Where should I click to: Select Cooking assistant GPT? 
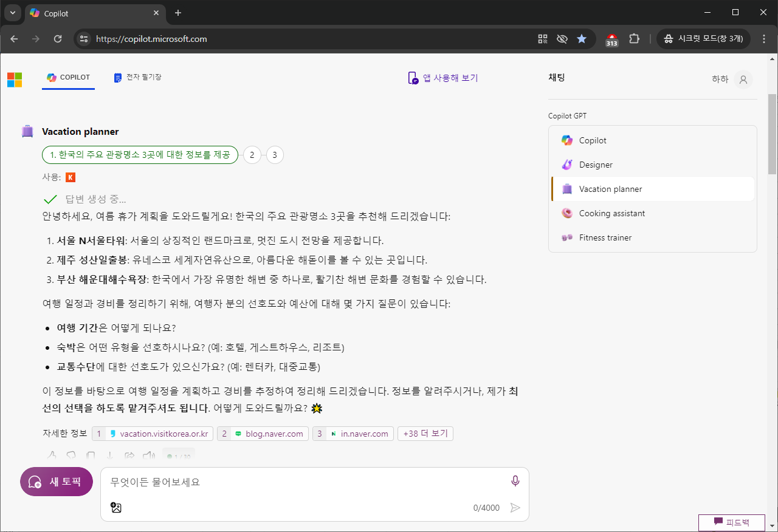[x=652, y=213]
